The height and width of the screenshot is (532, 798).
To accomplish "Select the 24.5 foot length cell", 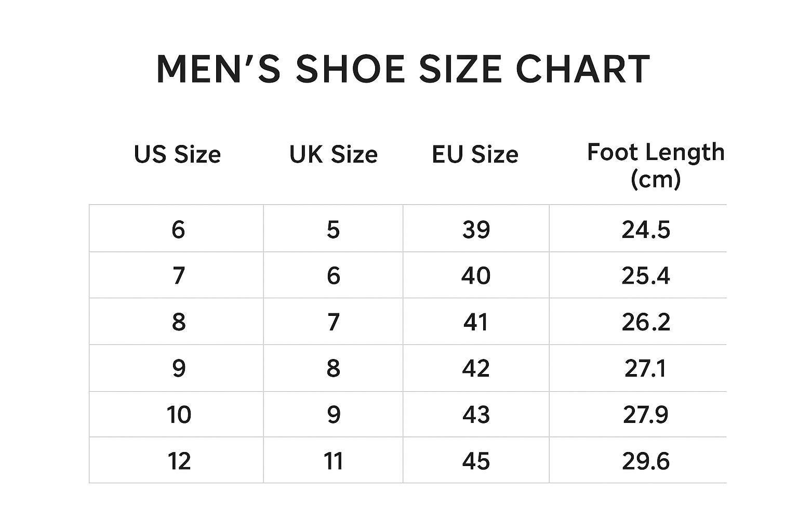I will point(646,229).
